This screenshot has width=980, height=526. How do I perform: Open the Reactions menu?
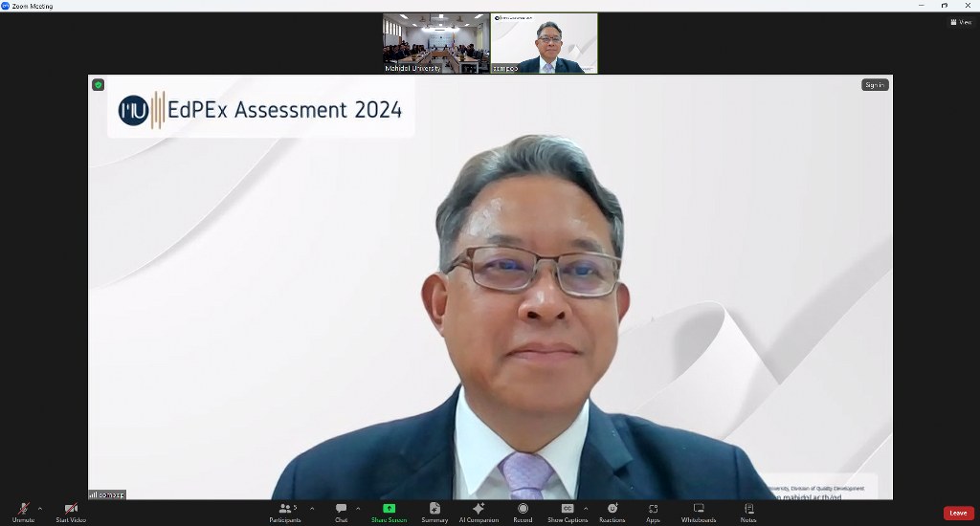point(612,511)
